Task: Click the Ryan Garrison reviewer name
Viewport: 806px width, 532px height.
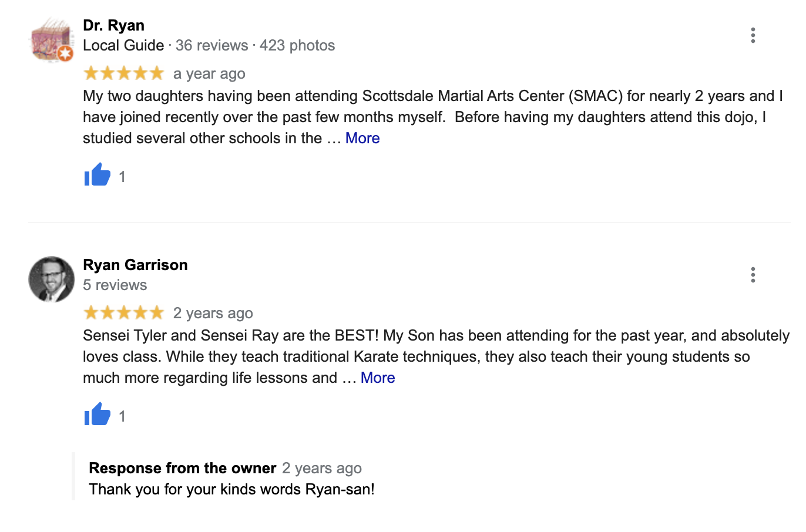Action: (135, 265)
